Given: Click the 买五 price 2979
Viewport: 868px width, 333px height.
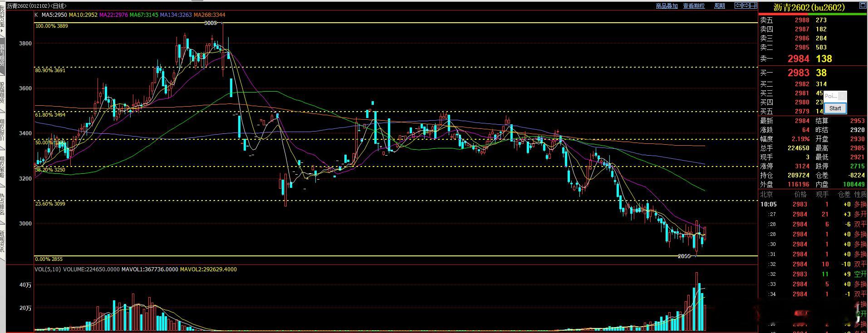Looking at the screenshot, I should pos(802,111).
